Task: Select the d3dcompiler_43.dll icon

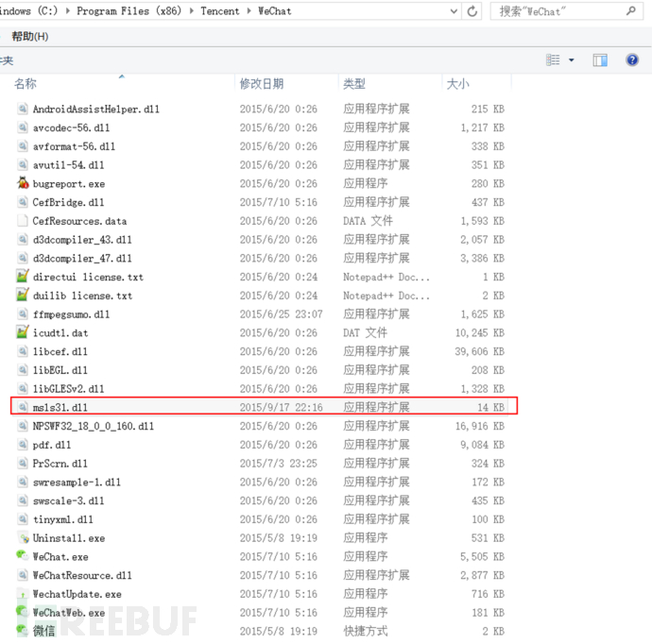Action: [23, 239]
